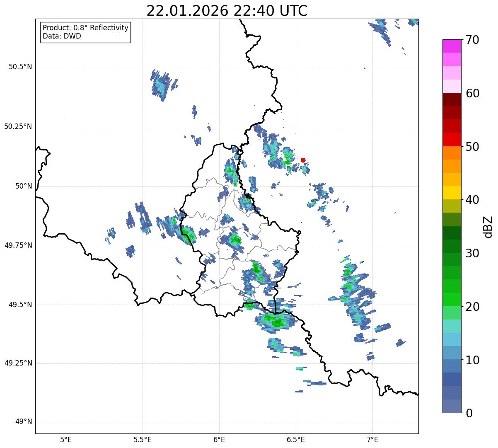498x448 pixels.
Task: Click the 30 tick label on colorbar
Action: tap(472, 253)
